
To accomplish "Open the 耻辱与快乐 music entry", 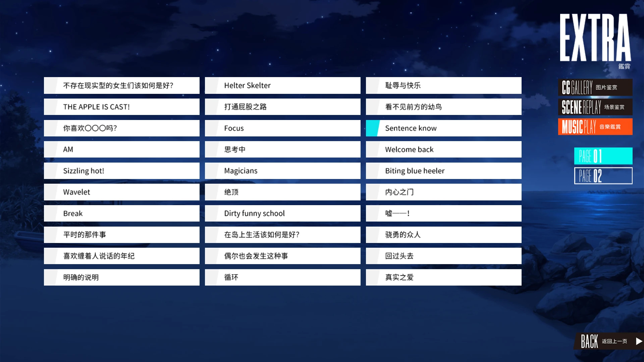I will pos(444,85).
